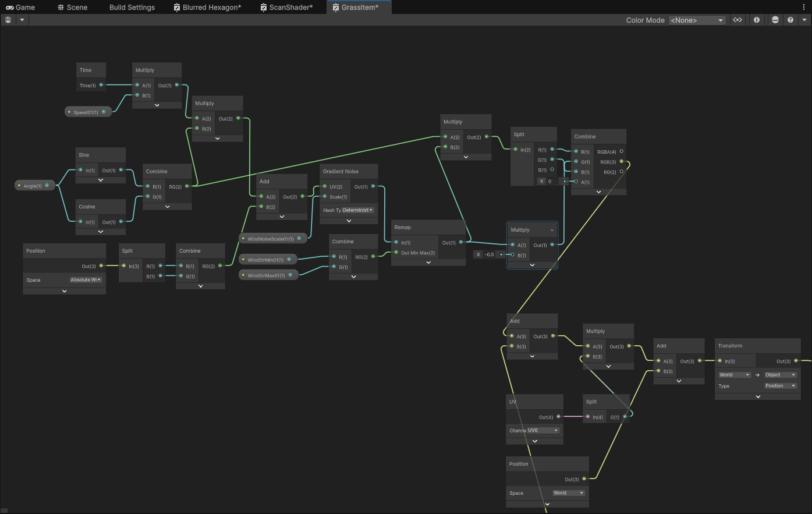812x514 pixels.
Task: Click the Scene tab grid icon
Action: [x=61, y=8]
